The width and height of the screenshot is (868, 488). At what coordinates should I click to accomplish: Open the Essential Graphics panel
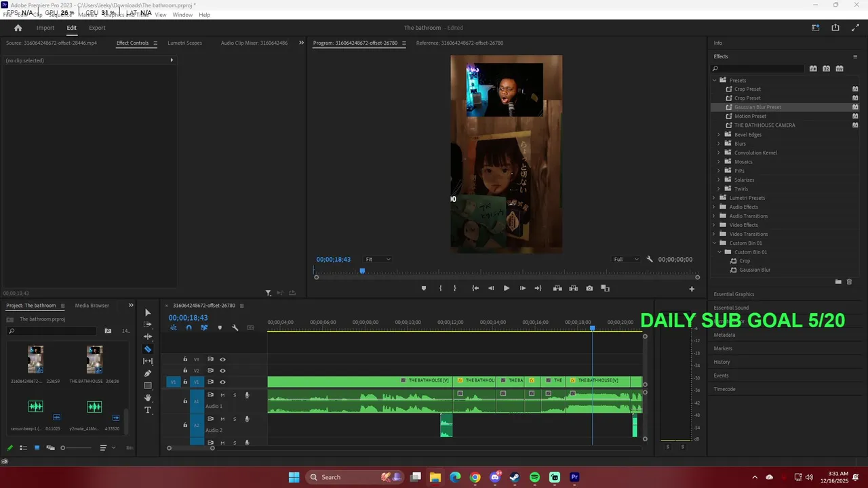(734, 294)
